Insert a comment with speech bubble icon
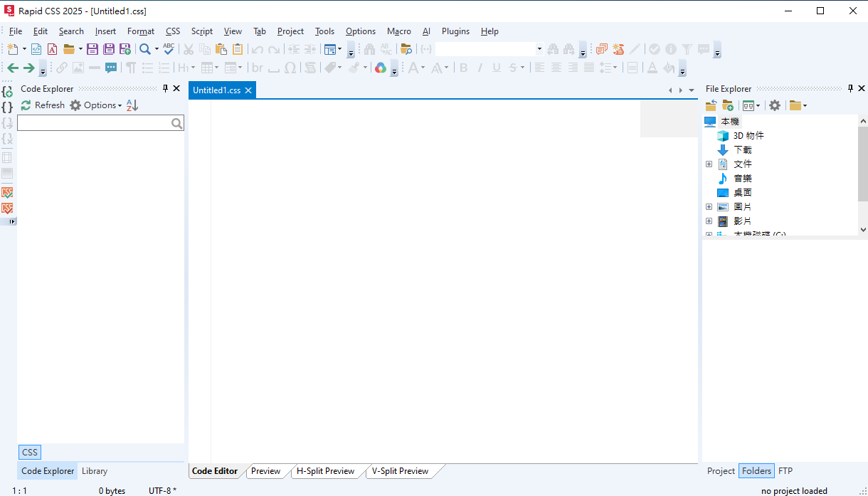The height and width of the screenshot is (496, 868). click(x=111, y=68)
